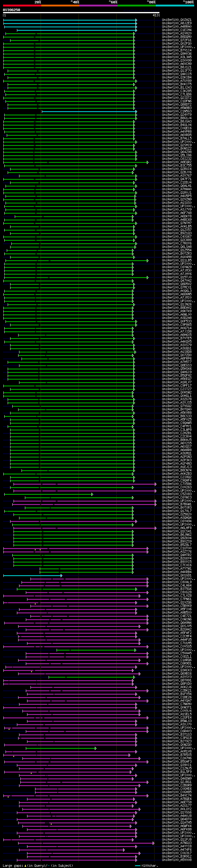
Task: Click the green alignment bar for B7V1I4
Action: (69, 50)
